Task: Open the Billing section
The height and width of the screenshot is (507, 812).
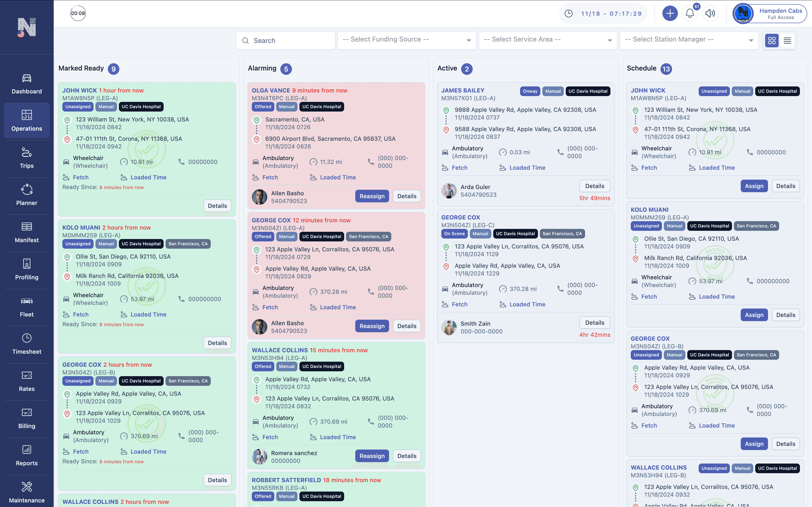Action: pyautogui.click(x=27, y=417)
